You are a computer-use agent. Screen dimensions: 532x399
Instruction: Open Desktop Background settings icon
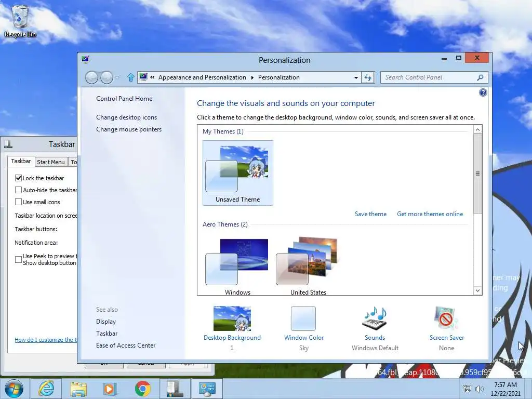232,318
